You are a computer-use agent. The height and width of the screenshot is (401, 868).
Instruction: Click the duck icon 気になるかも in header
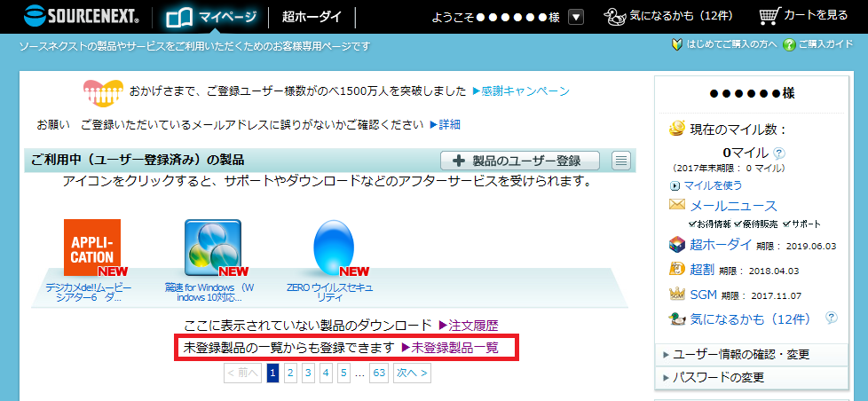pyautogui.click(x=616, y=16)
